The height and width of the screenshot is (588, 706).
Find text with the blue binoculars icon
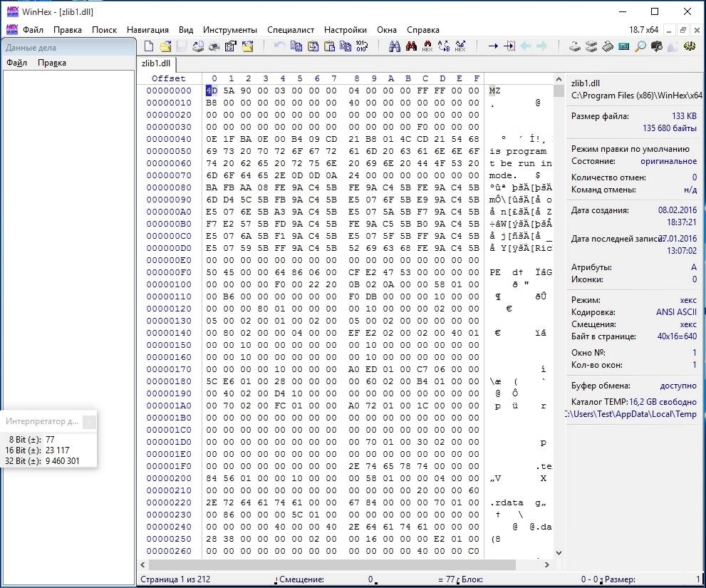395,46
